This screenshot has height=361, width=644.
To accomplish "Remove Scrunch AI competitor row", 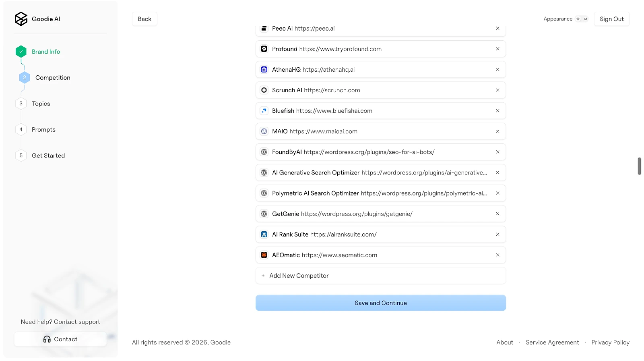I will tap(497, 90).
